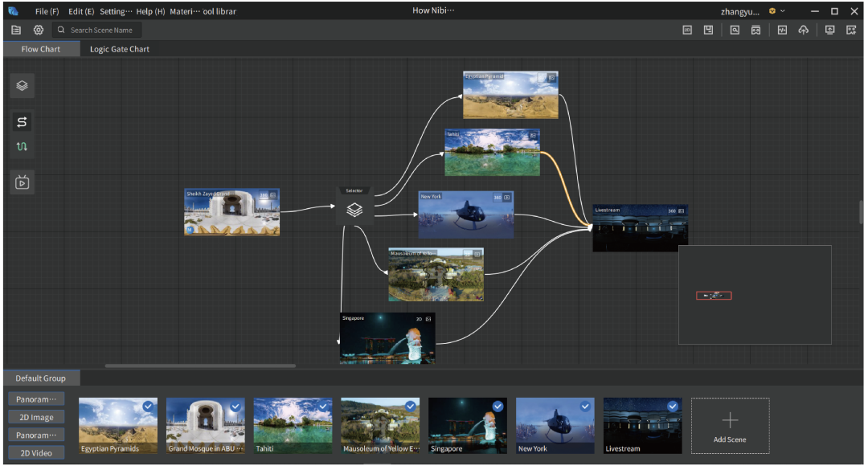868x466 pixels.
Task: Click the Egyptian Pyramids scene thumbnail
Action: click(x=118, y=426)
